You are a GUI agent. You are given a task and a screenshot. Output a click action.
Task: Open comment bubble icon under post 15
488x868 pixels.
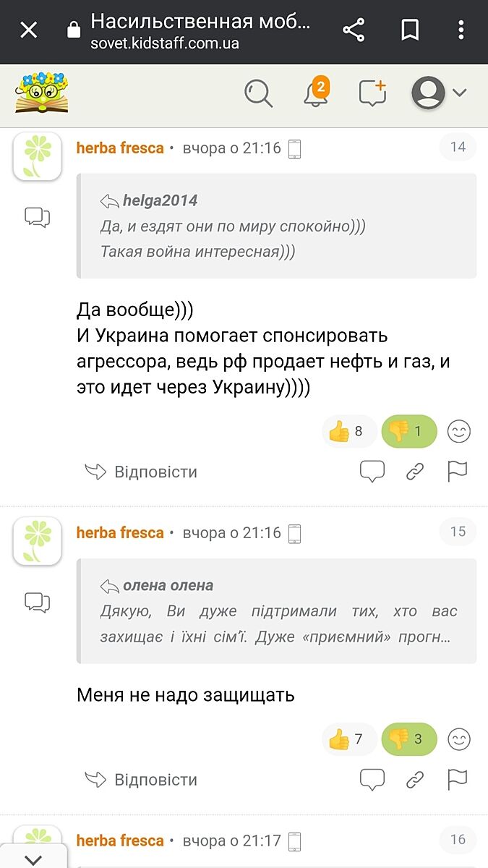click(372, 780)
